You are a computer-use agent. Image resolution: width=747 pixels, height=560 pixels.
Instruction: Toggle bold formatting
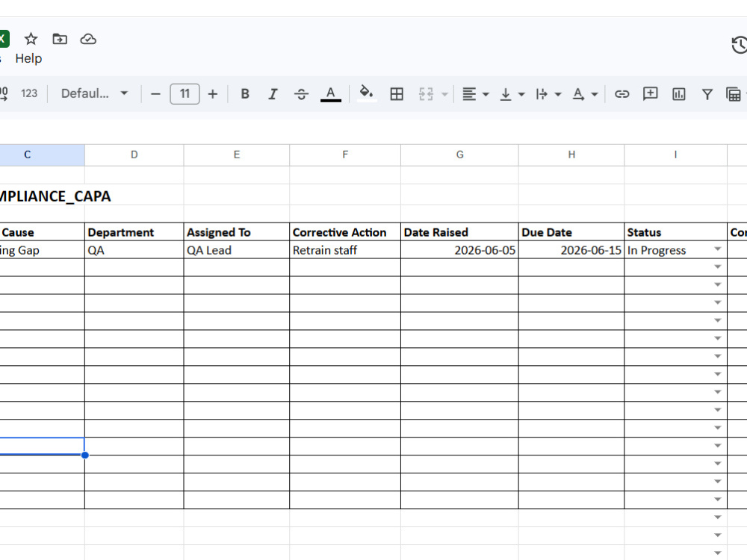coord(245,94)
